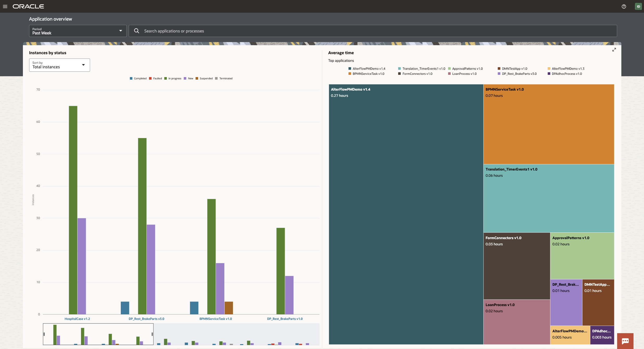Open the ID user avatar menu
644x349 pixels.
pos(638,6)
